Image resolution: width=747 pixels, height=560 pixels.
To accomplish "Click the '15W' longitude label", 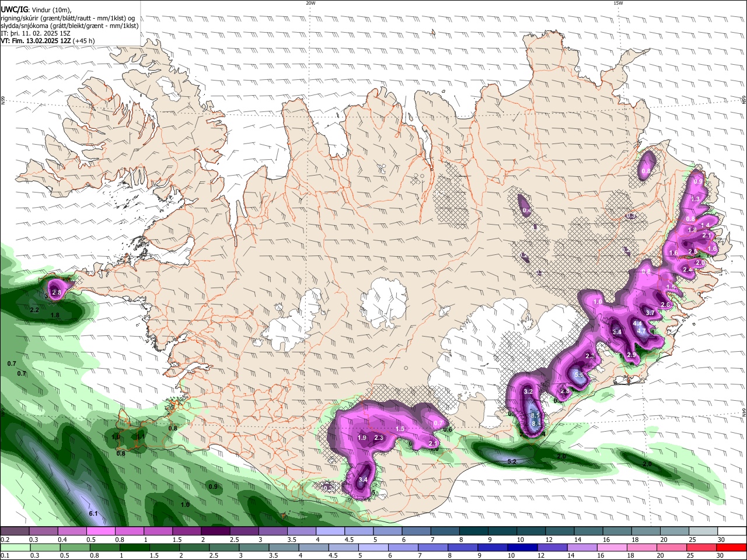I will point(618,3).
